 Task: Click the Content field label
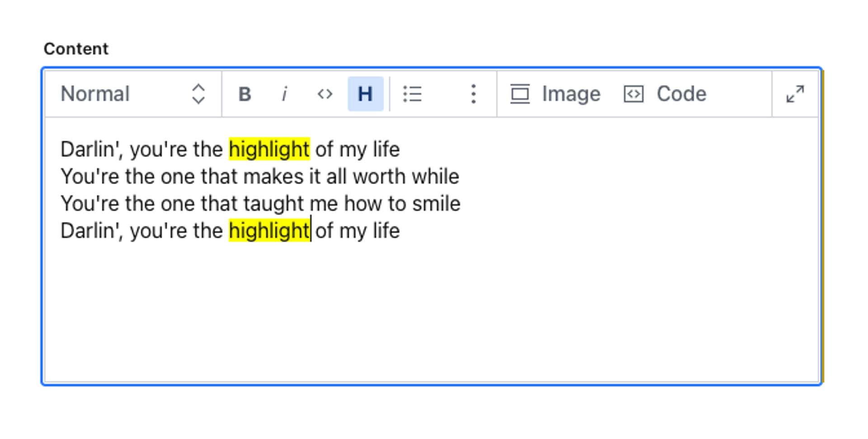(76, 49)
